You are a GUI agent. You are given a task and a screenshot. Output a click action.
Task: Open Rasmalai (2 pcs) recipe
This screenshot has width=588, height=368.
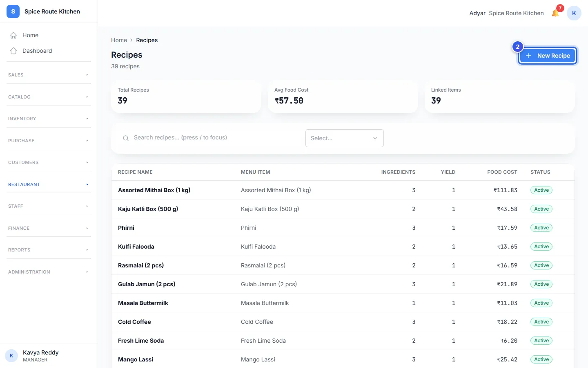tap(343, 265)
